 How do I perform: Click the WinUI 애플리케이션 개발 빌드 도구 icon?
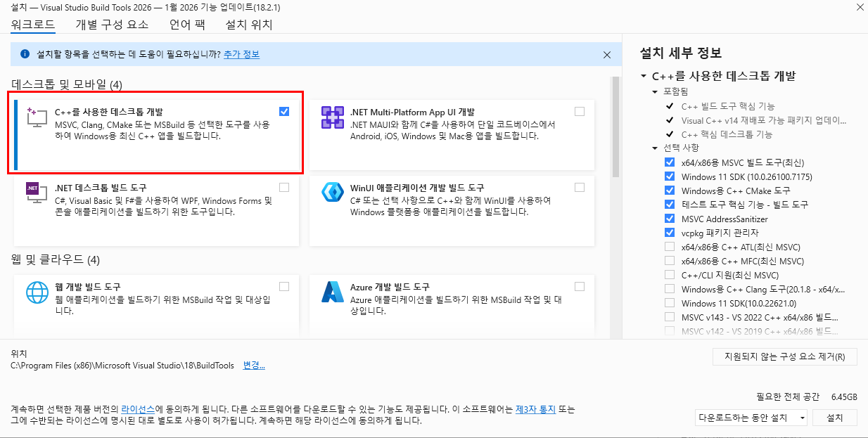tap(332, 193)
